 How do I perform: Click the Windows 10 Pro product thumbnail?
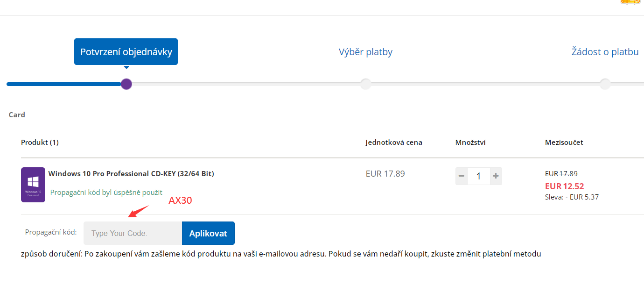point(33,185)
